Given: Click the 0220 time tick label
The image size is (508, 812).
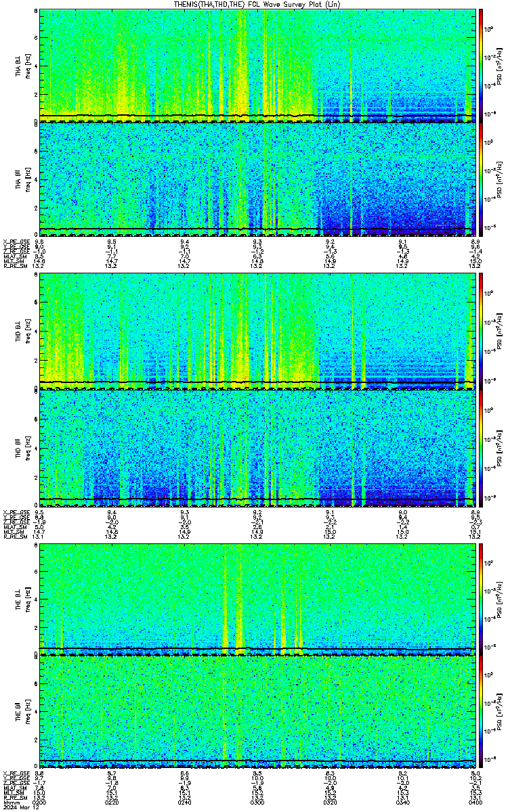Looking at the screenshot, I should click(x=112, y=801).
